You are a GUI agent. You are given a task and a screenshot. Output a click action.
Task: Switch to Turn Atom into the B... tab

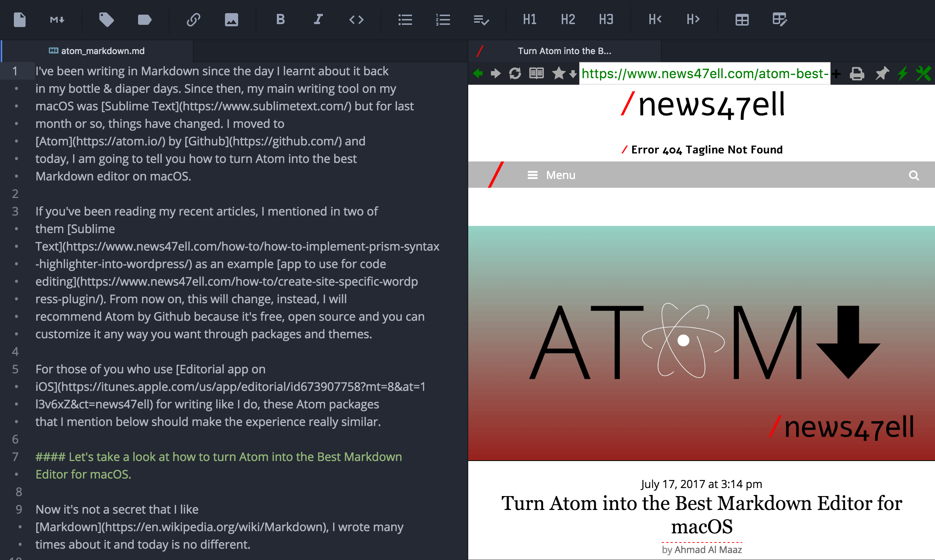pos(565,51)
